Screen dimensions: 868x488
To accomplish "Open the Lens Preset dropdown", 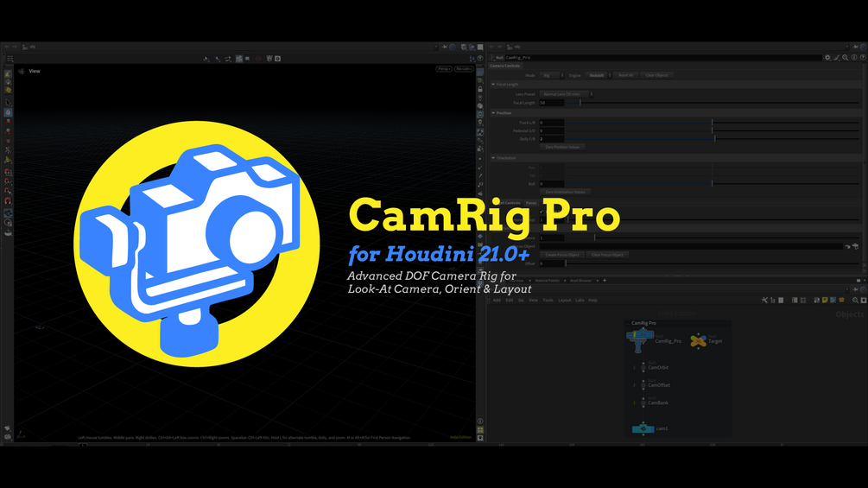I will pyautogui.click(x=567, y=94).
